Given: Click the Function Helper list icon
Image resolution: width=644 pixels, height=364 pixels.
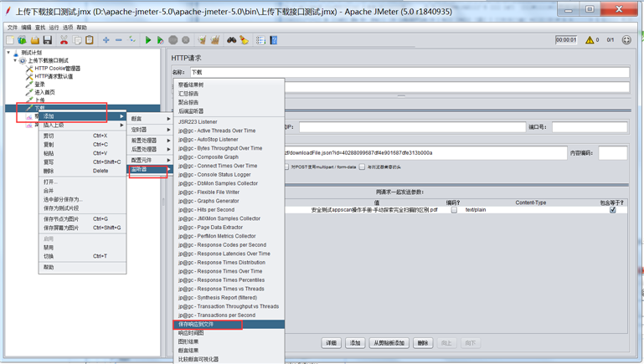Looking at the screenshot, I should (260, 40).
